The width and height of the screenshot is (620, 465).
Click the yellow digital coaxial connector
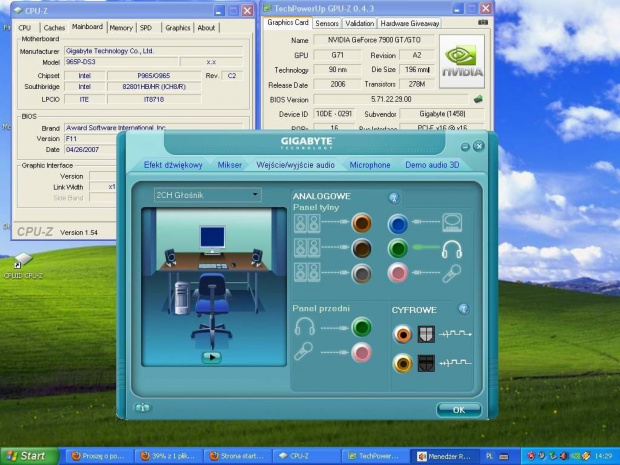403,363
